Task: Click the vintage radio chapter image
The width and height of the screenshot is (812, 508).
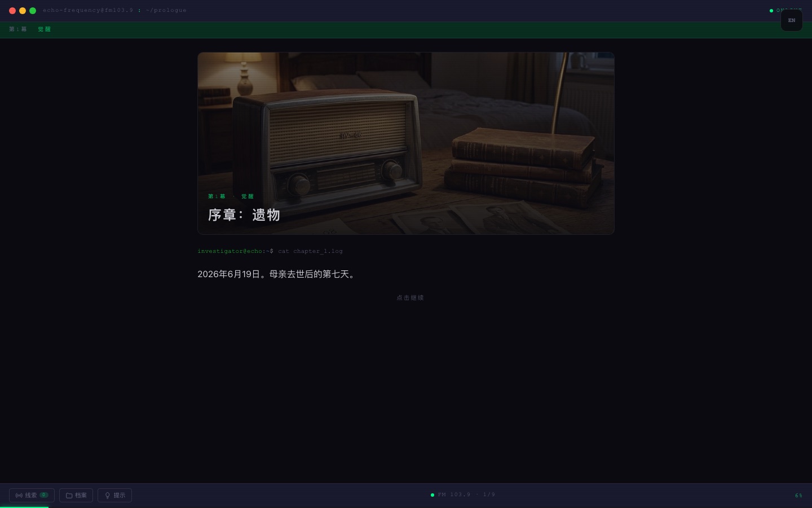Action: 406,143
